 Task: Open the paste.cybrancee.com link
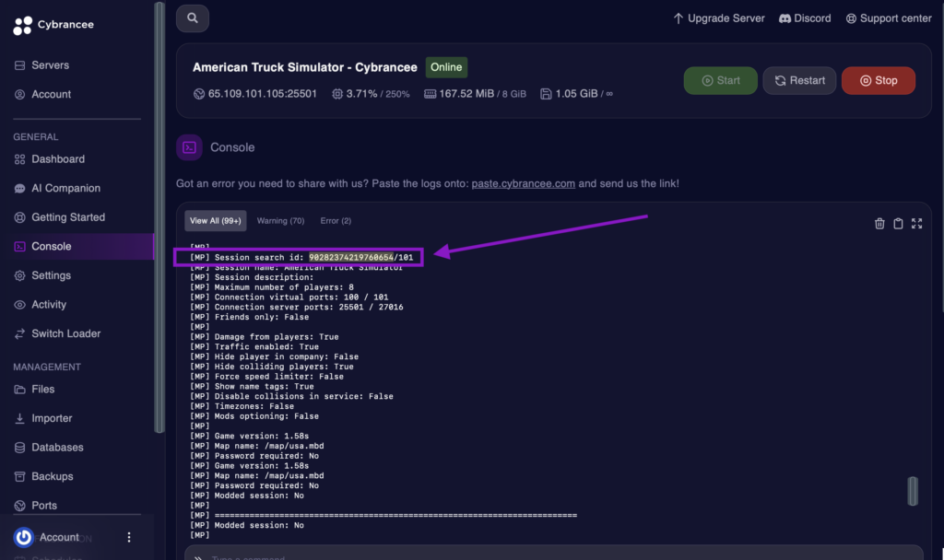point(523,183)
